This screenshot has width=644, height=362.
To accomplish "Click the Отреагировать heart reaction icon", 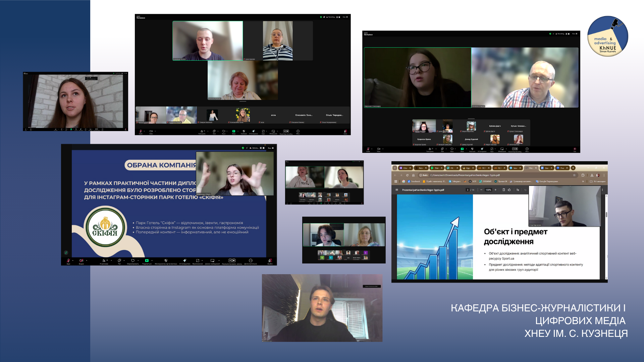I will pyautogui.click(x=133, y=260).
